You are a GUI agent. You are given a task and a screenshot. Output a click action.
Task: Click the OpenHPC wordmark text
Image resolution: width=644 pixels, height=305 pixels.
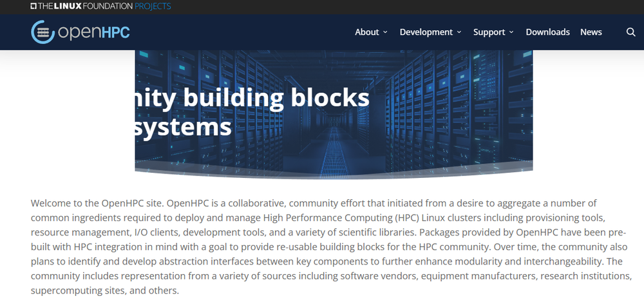[x=94, y=32]
